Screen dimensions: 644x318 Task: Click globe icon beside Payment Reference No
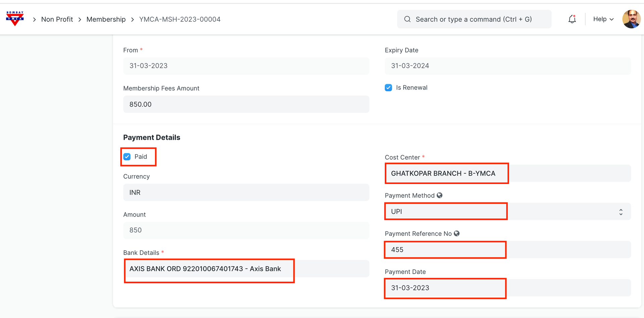click(x=457, y=233)
